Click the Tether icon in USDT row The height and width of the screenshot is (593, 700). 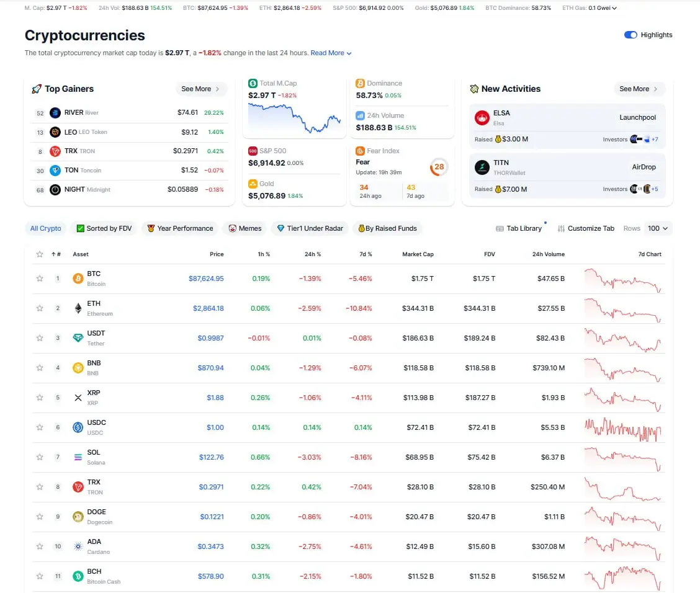point(78,338)
